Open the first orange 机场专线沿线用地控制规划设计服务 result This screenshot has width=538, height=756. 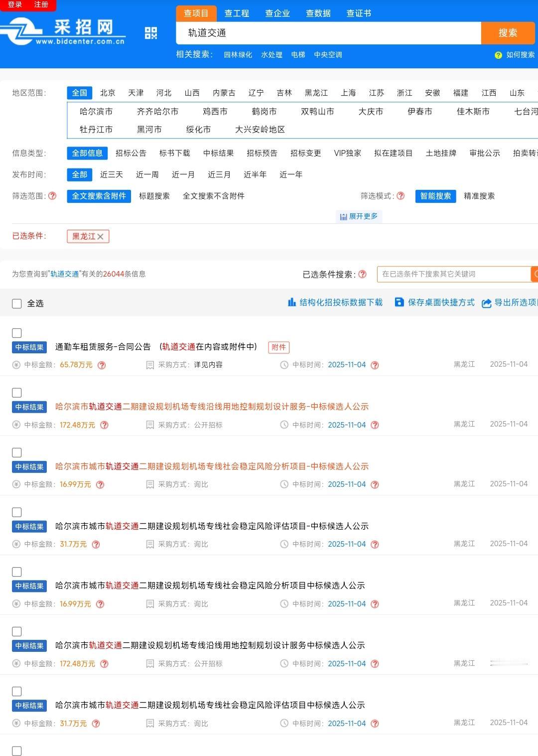(x=212, y=407)
